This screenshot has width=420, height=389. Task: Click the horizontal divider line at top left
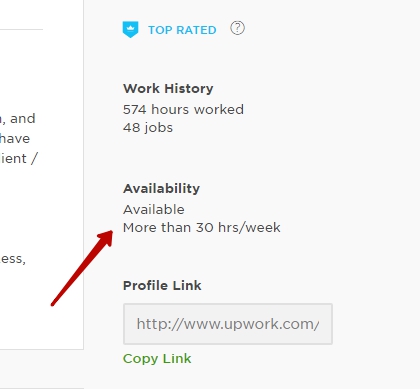point(21,30)
